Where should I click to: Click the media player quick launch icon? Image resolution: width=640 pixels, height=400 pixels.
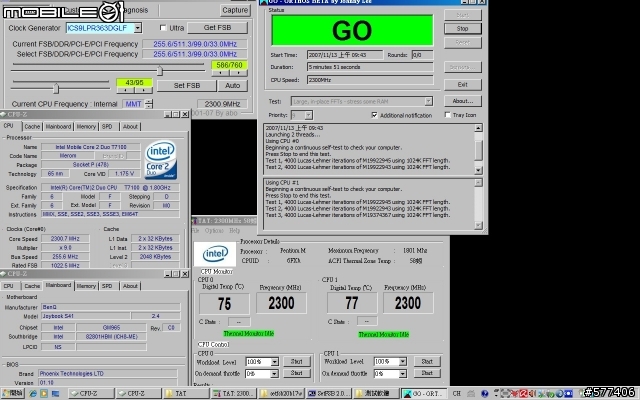(x=44, y=393)
